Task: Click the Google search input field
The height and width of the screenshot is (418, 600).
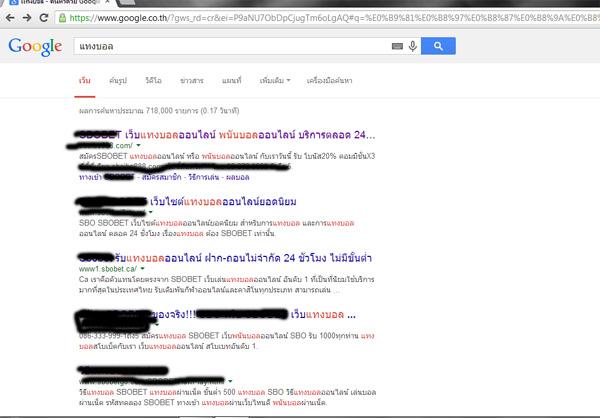Action: point(230,47)
